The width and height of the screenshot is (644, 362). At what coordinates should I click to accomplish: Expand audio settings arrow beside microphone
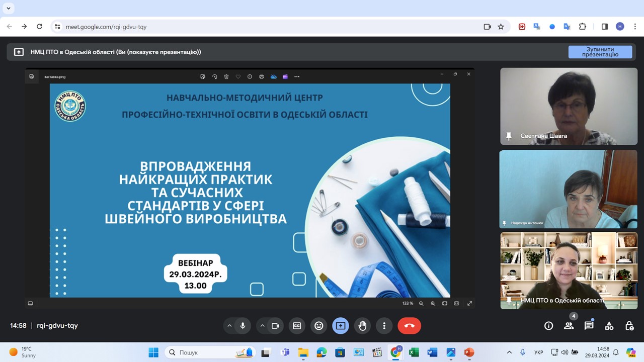pos(229,326)
